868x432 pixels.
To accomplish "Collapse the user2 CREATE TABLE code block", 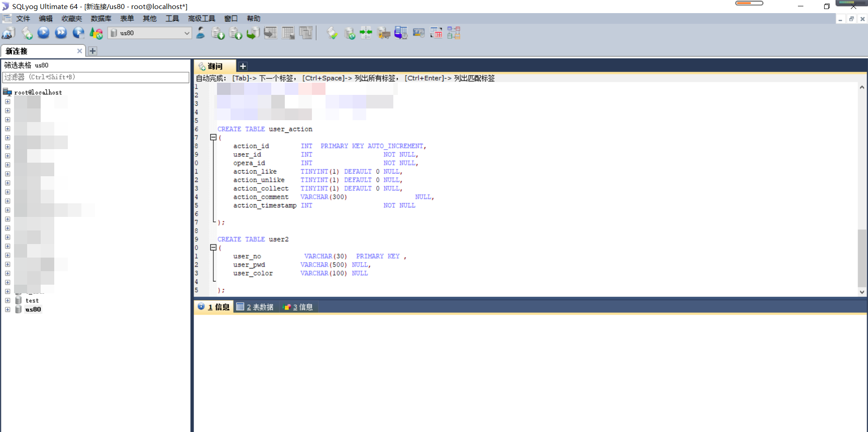I will 213,248.
